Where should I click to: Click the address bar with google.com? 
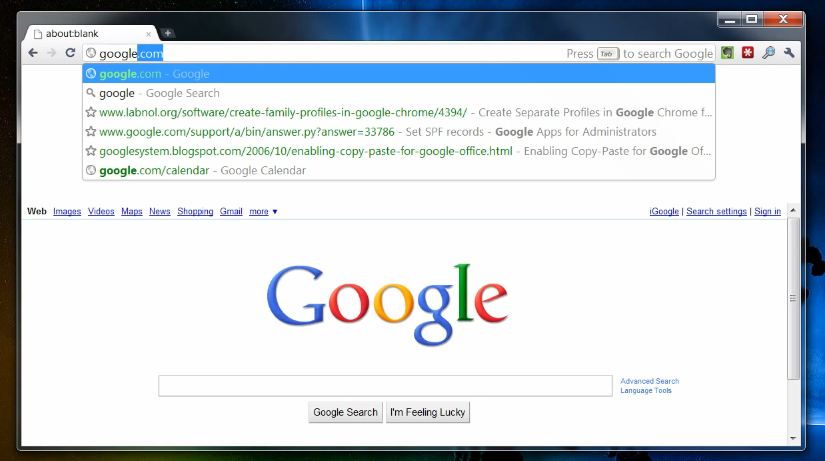click(399, 53)
